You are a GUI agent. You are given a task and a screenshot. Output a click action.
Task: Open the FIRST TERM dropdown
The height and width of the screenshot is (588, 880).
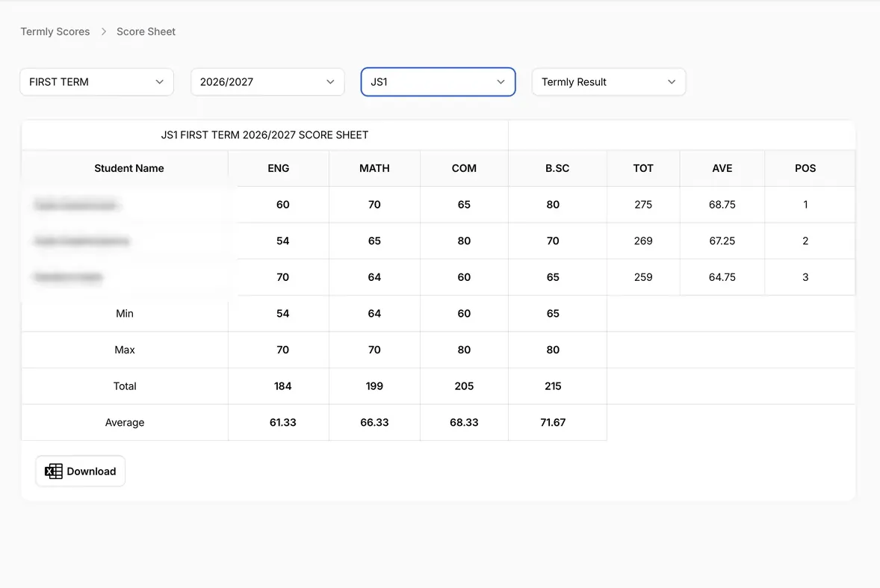96,82
